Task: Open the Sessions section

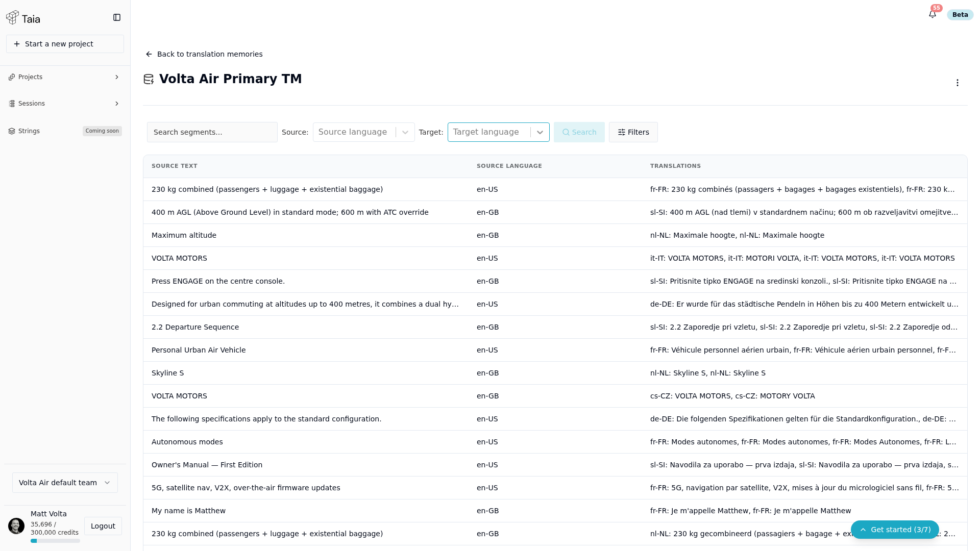Action: point(65,104)
